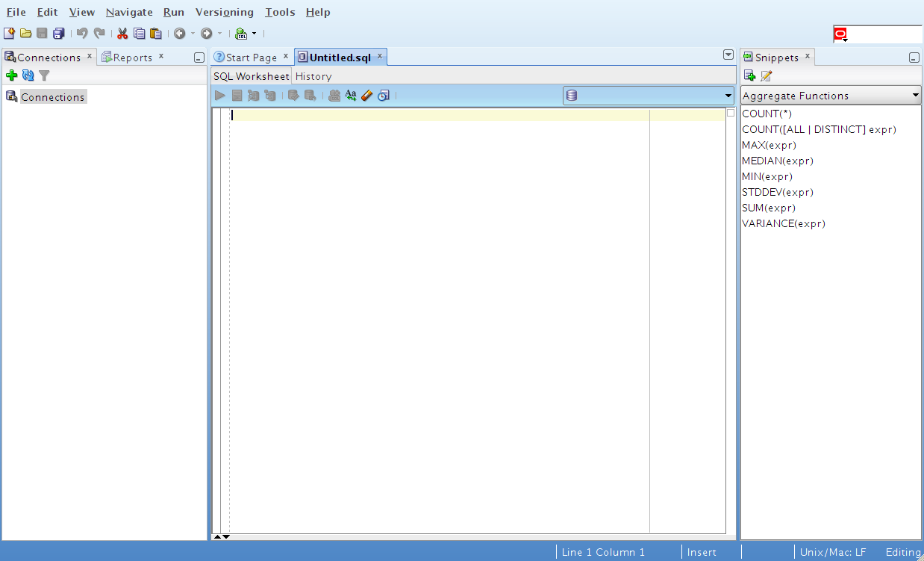Click the Paste clipboard icon
The image size is (924, 561).
point(155,33)
